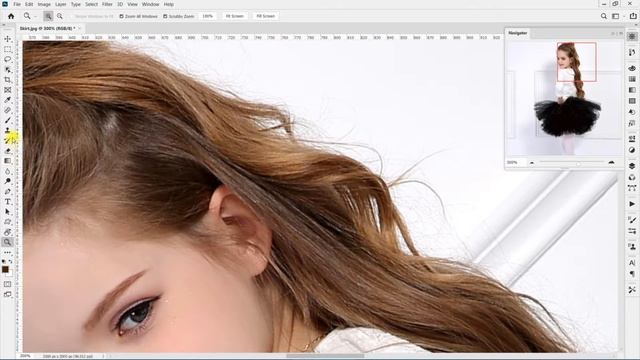Toggle Quick Mask mode

[7, 284]
